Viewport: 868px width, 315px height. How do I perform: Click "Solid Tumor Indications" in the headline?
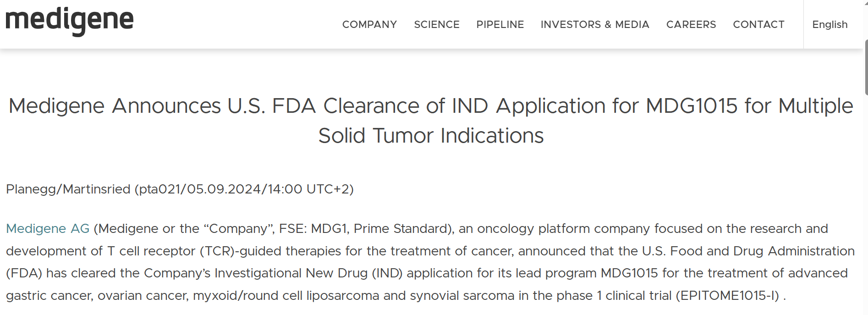(x=431, y=136)
